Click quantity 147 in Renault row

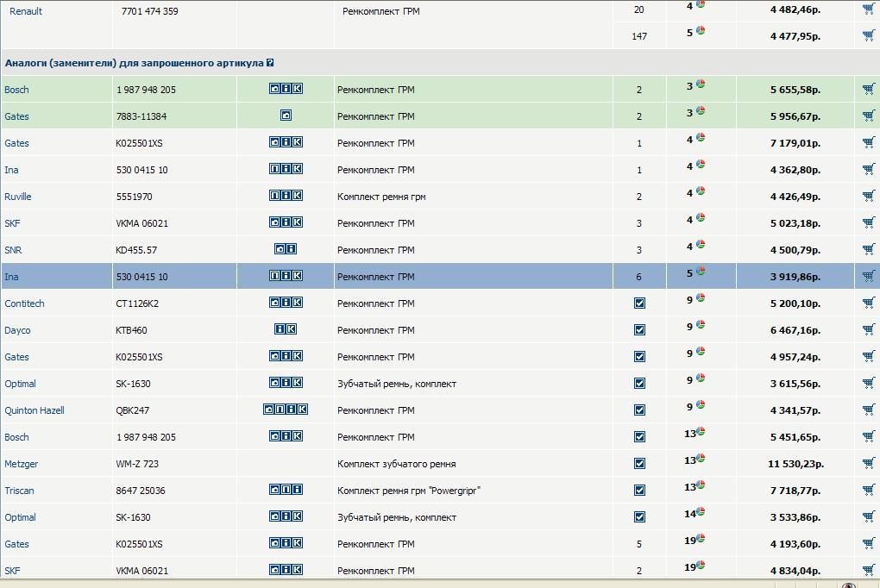click(639, 36)
